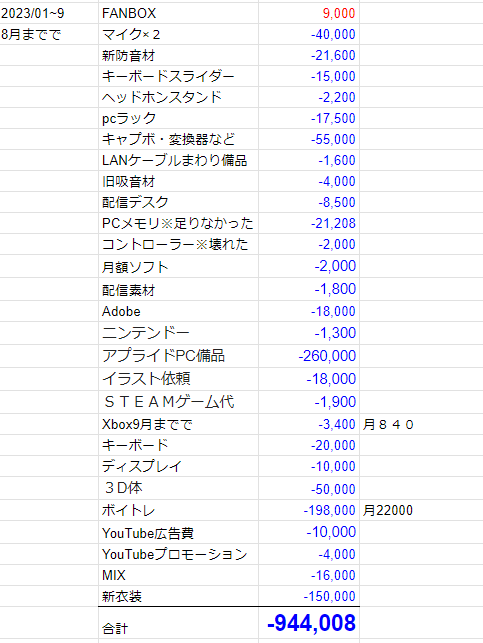Select the 新衣装 cell
Image resolution: width=483 pixels, height=643 pixels.
(x=178, y=596)
